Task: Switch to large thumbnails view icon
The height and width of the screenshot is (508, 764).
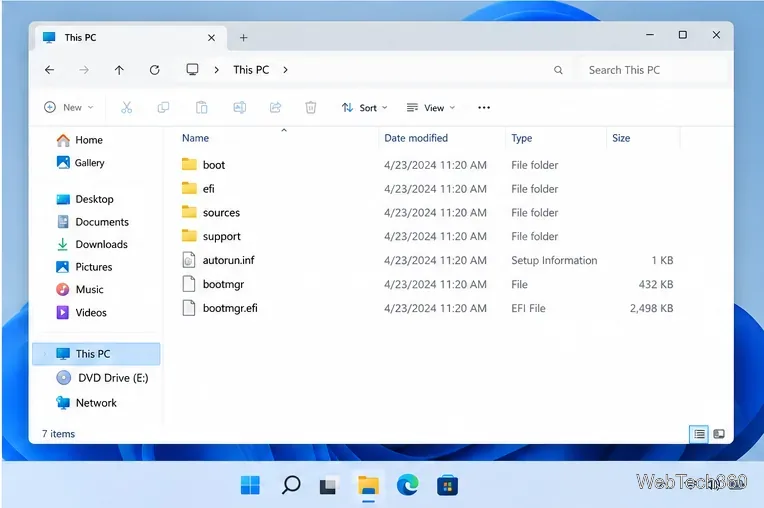Action: click(x=719, y=433)
